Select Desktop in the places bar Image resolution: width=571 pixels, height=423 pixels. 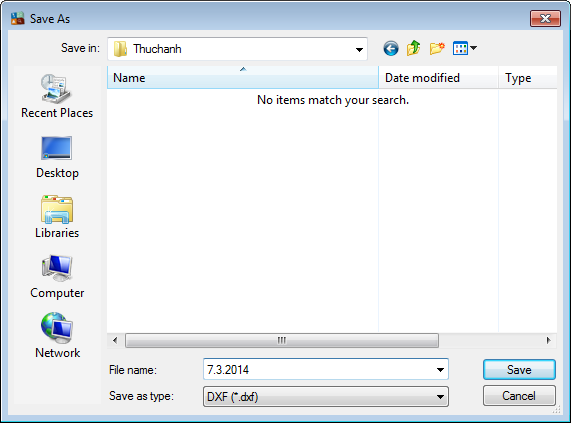point(57,157)
